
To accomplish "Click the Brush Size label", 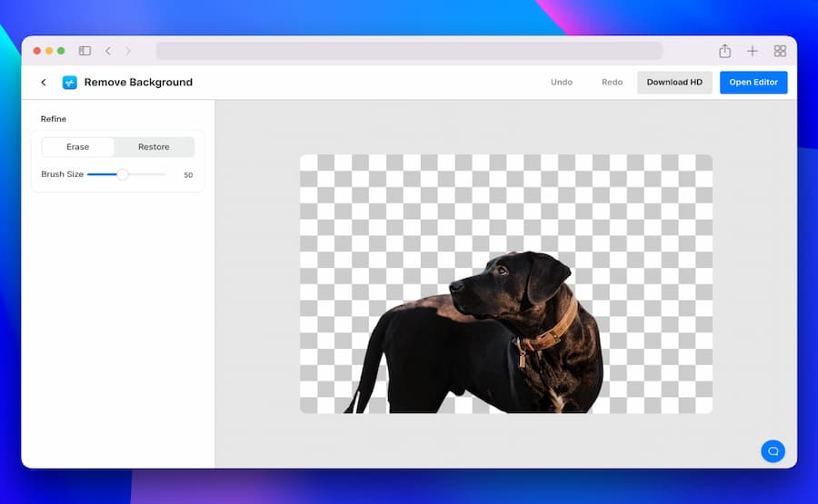I will 62,174.
